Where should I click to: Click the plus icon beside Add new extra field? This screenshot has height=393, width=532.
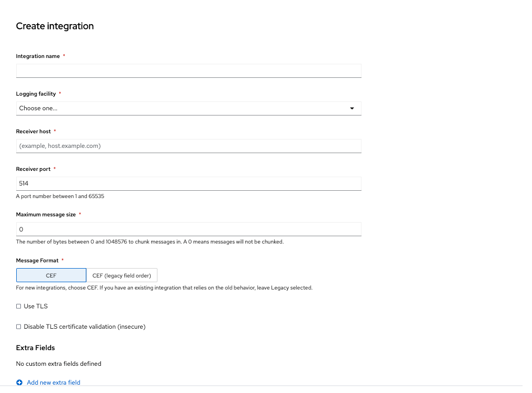tap(19, 383)
